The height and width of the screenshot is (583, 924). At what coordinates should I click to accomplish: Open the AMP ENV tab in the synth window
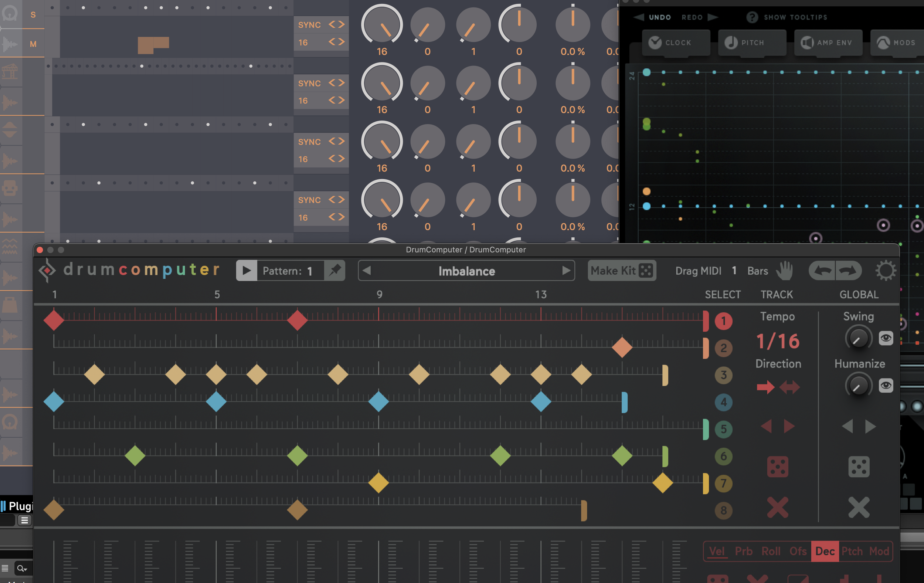828,43
